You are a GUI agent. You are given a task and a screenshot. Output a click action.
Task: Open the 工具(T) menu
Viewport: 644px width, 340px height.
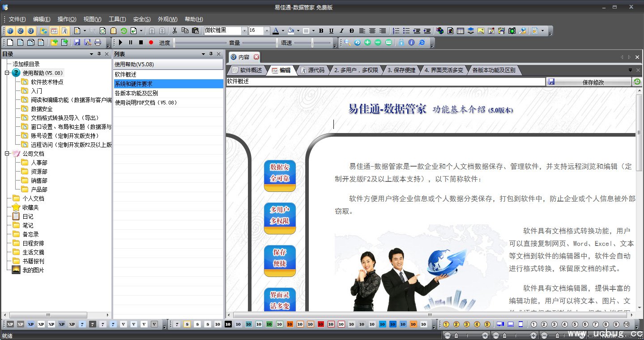click(x=117, y=19)
